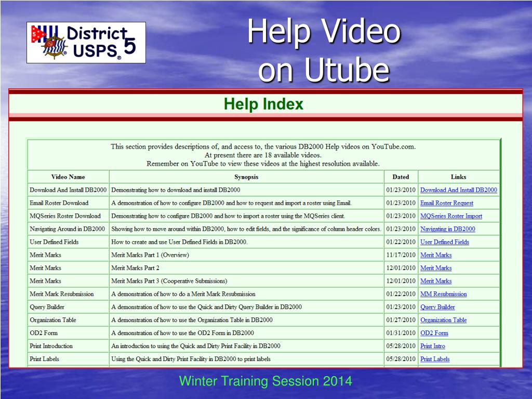Click the line about highest resolution on YouTube
This screenshot has width=532, height=399.
pyautogui.click(x=263, y=164)
